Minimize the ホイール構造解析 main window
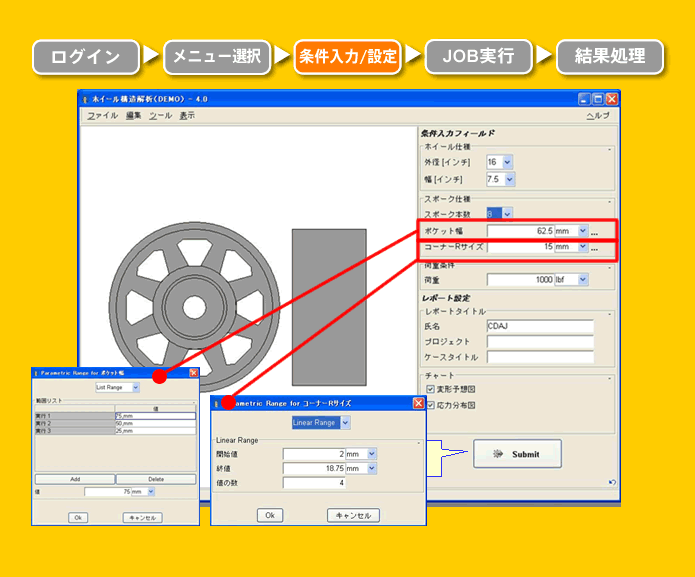Image resolution: width=695 pixels, height=577 pixels. click(583, 99)
